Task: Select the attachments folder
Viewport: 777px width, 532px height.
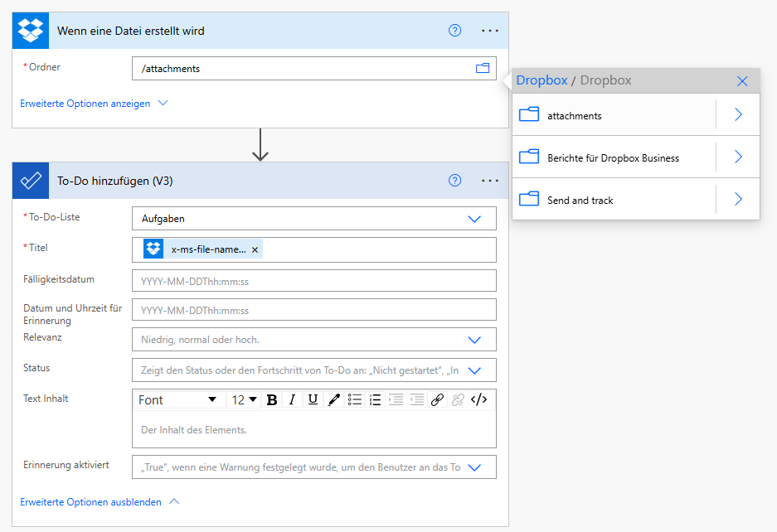Action: tap(574, 116)
